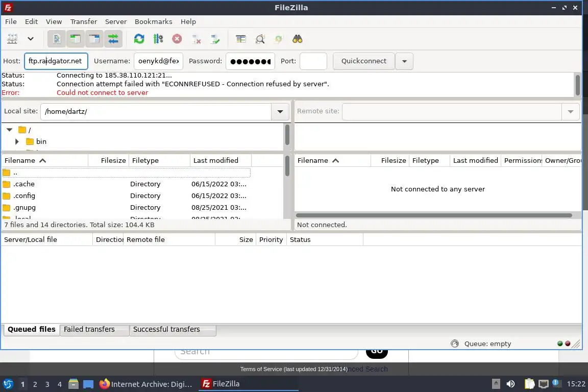588x392 pixels.
Task: Open the Edit menu
Action: tap(31, 21)
